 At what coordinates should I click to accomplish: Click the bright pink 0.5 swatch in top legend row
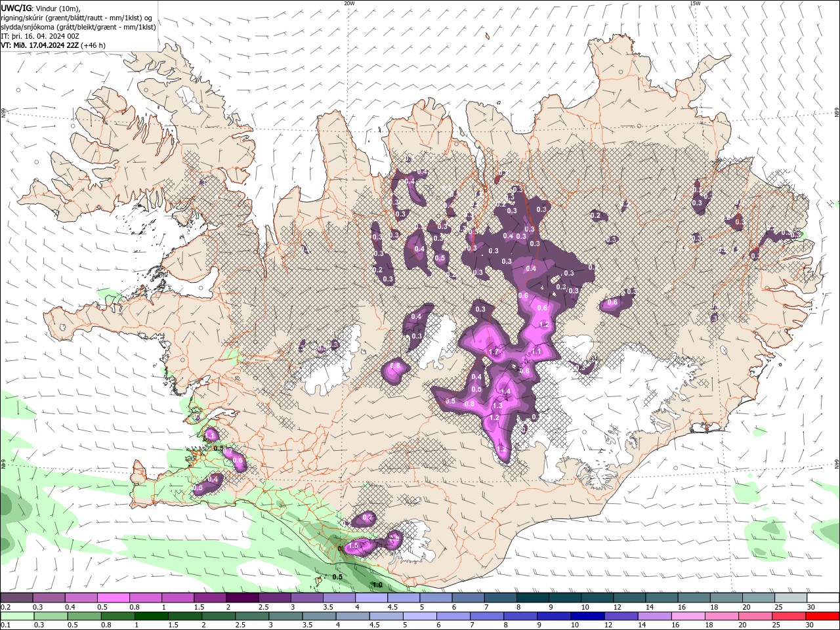coord(113,598)
